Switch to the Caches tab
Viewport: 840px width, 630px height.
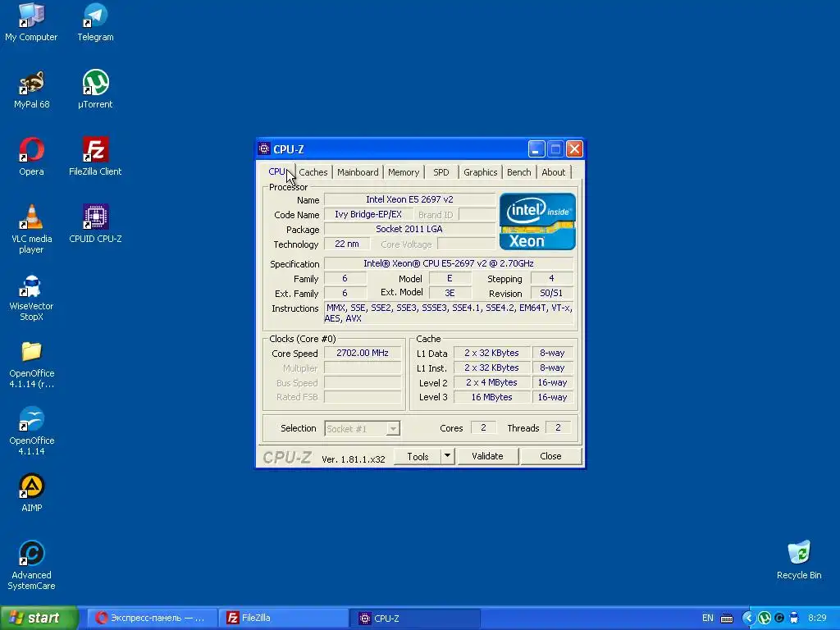pyautogui.click(x=313, y=172)
